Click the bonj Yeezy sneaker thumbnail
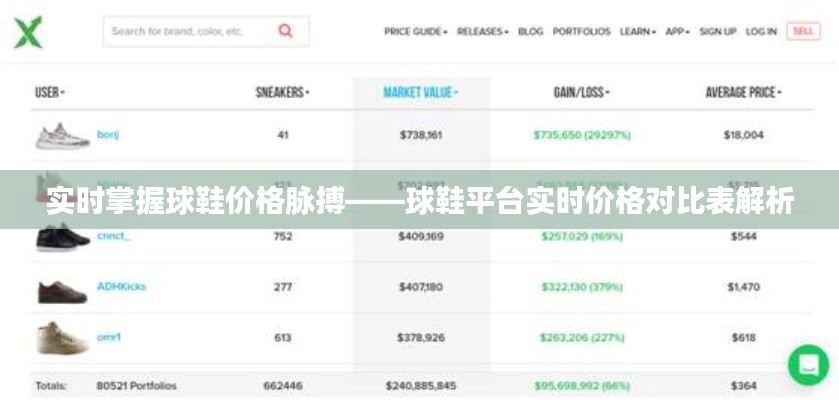 pyautogui.click(x=62, y=135)
